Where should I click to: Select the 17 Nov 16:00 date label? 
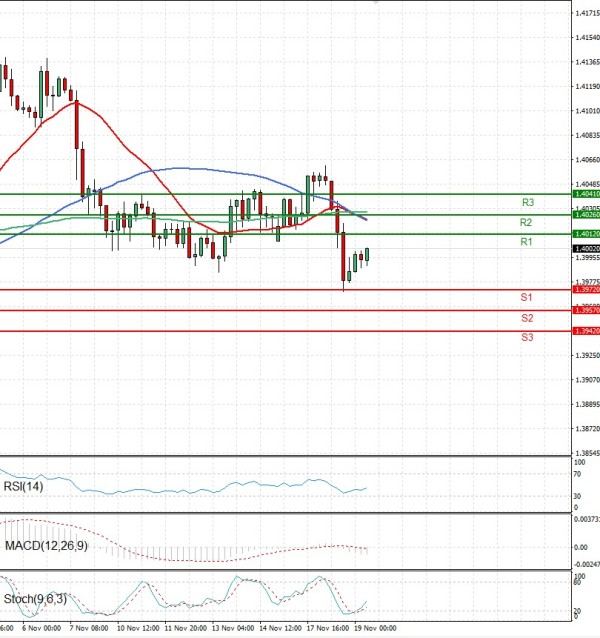(x=328, y=629)
